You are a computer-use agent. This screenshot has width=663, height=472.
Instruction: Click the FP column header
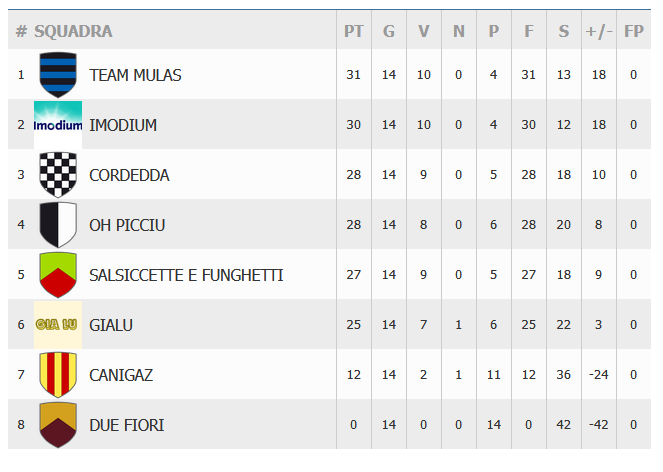tap(633, 31)
